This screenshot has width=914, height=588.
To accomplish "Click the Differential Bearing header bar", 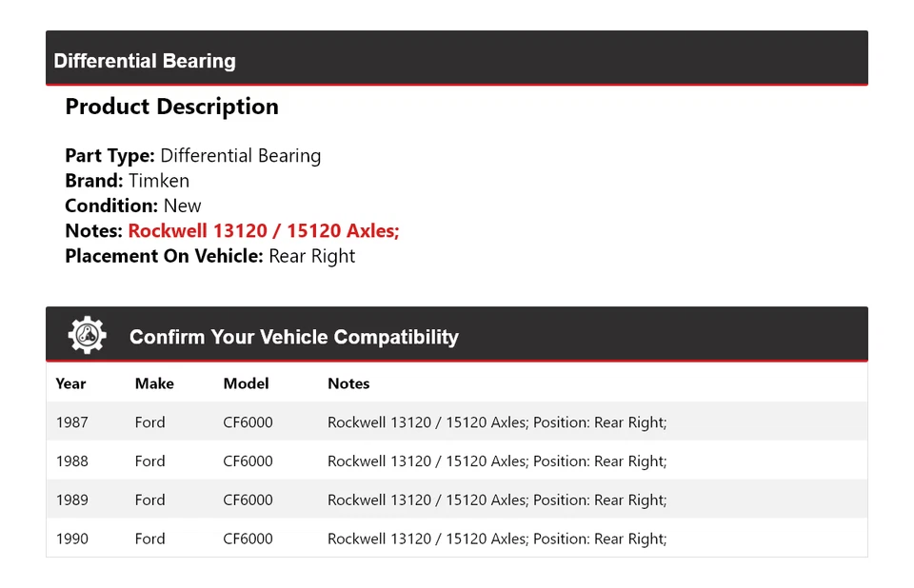I will [x=457, y=59].
